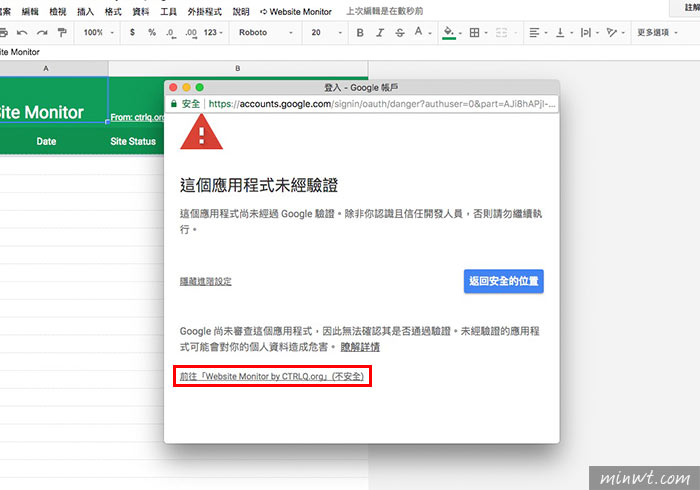Open the Edit menu

click(30, 12)
